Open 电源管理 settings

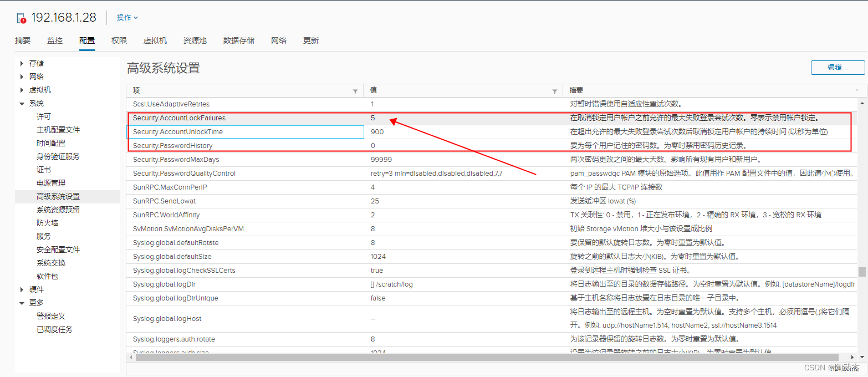(51, 183)
